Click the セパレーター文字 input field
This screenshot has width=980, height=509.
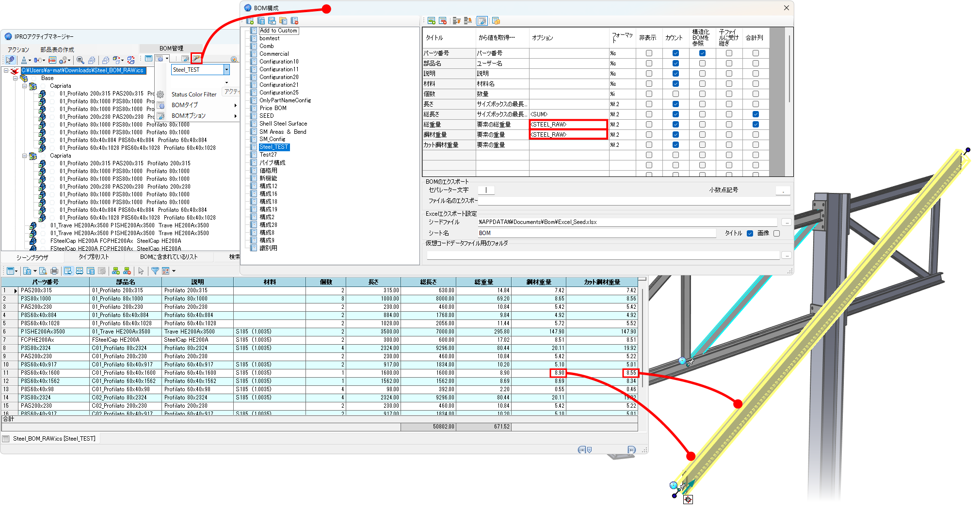click(x=486, y=190)
